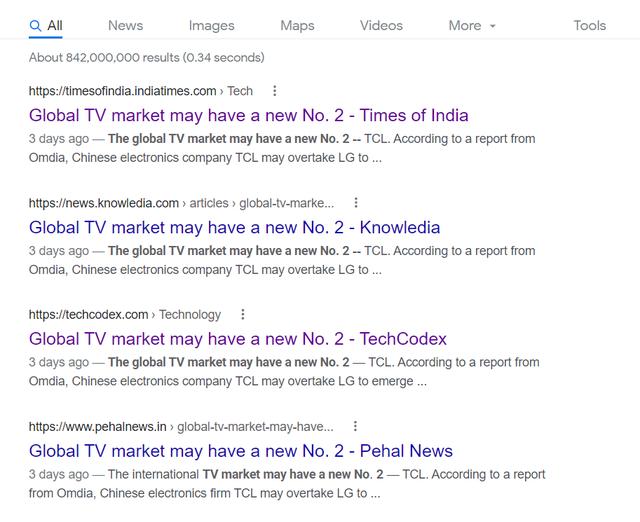Open the Knowledia result headline
The width and height of the screenshot is (640, 522).
pos(234,227)
